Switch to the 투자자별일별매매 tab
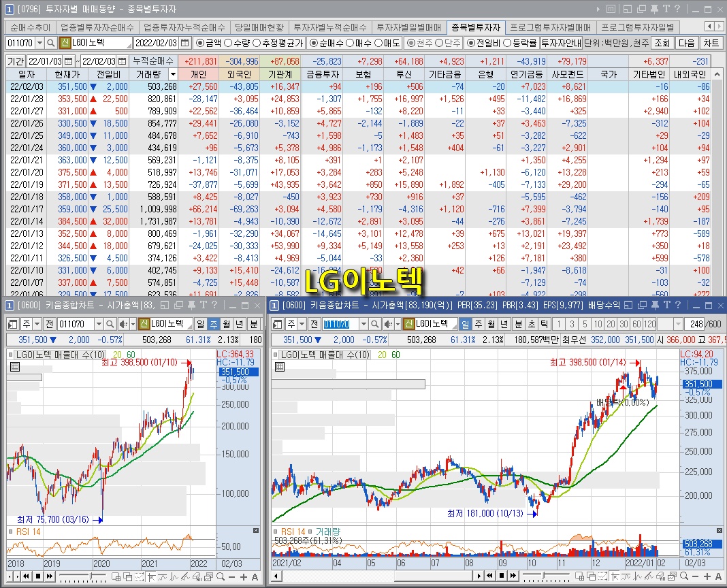Image resolution: width=727 pixels, height=588 pixels. coord(408,27)
